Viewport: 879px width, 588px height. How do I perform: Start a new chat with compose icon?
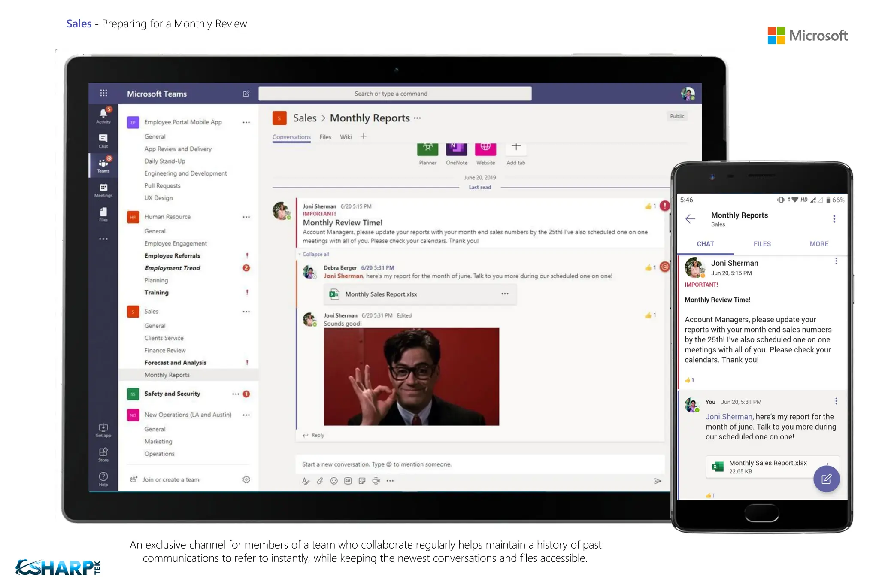coord(246,94)
